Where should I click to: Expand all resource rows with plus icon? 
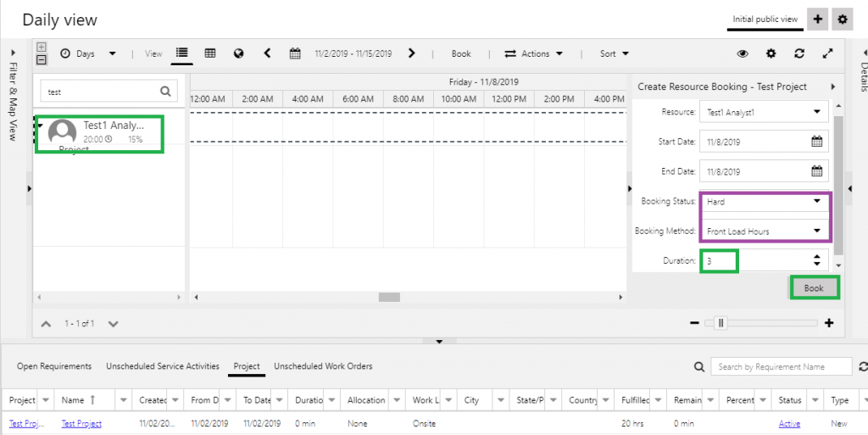click(x=42, y=47)
